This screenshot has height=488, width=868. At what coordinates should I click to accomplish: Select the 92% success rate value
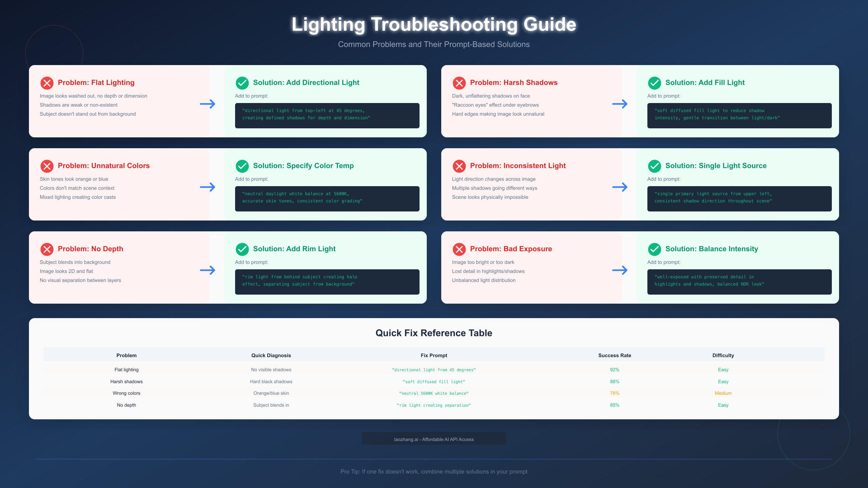(x=615, y=369)
